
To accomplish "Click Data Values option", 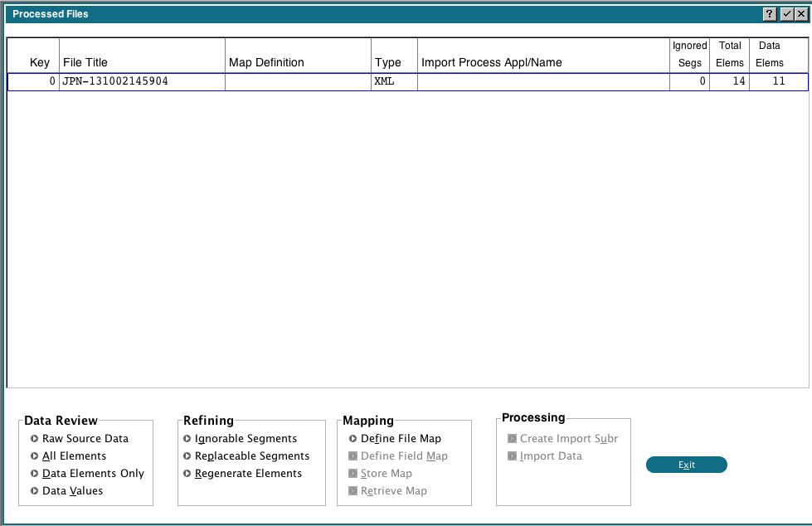I will click(x=72, y=490).
